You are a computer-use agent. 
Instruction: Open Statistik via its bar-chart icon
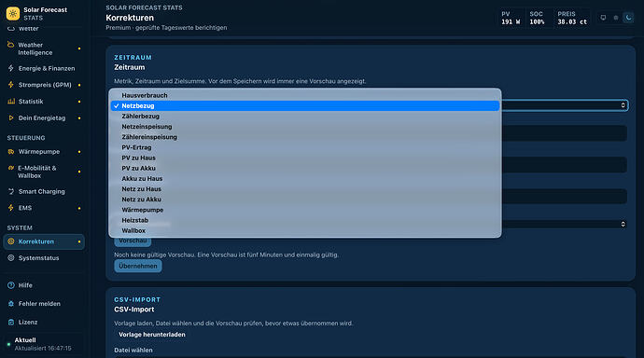tap(11, 102)
